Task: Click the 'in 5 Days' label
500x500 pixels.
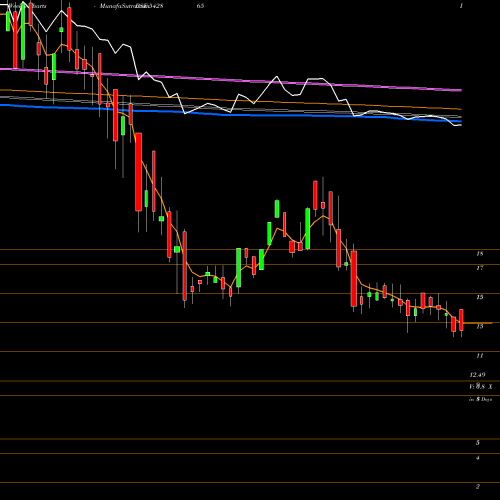Action: tap(480, 399)
